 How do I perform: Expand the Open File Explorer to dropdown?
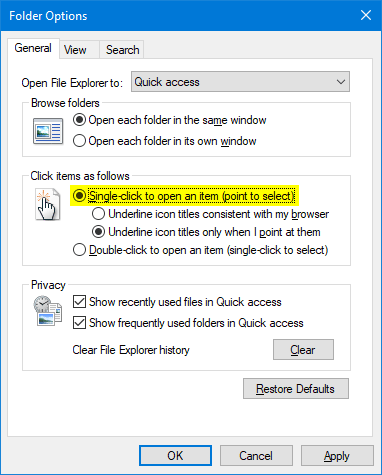(240, 82)
